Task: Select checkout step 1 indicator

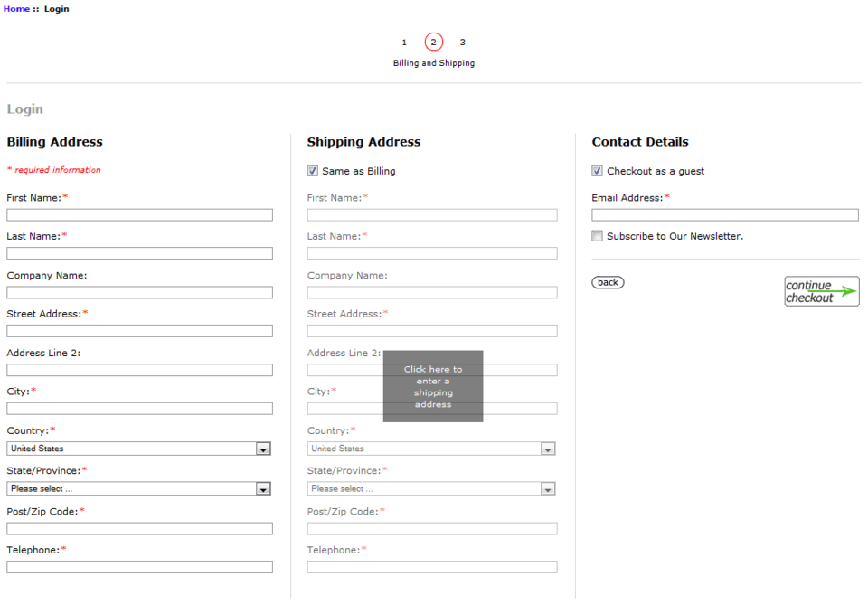Action: (404, 42)
